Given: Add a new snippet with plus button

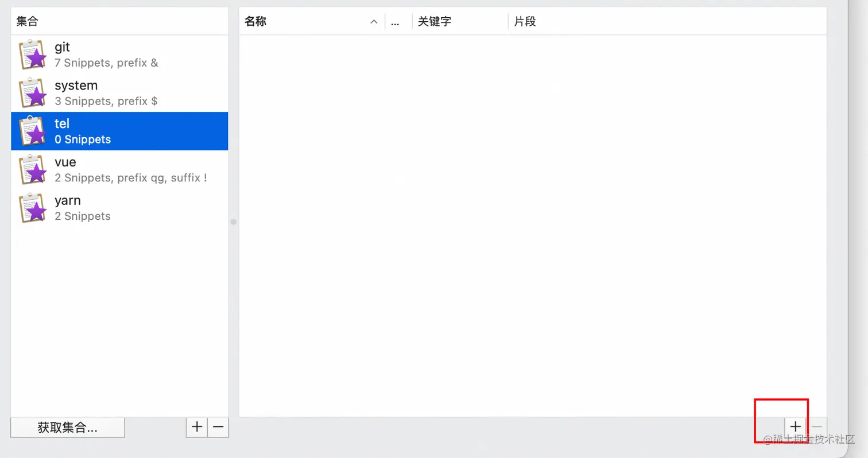Looking at the screenshot, I should [x=795, y=426].
